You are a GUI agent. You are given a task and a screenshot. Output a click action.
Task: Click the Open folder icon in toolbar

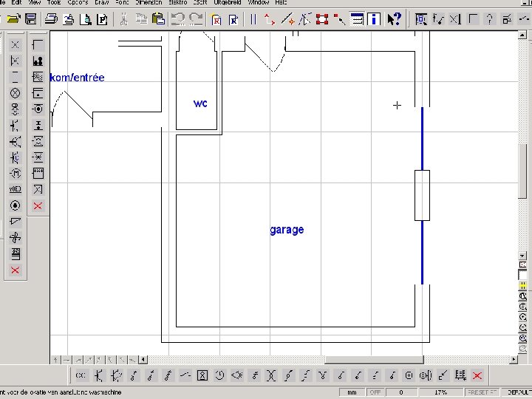click(13, 18)
